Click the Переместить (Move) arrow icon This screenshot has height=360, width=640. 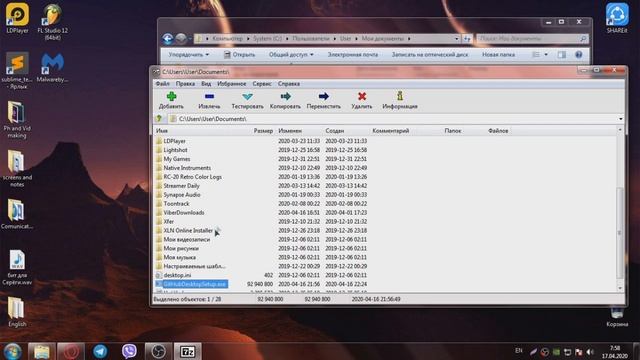tap(324, 96)
